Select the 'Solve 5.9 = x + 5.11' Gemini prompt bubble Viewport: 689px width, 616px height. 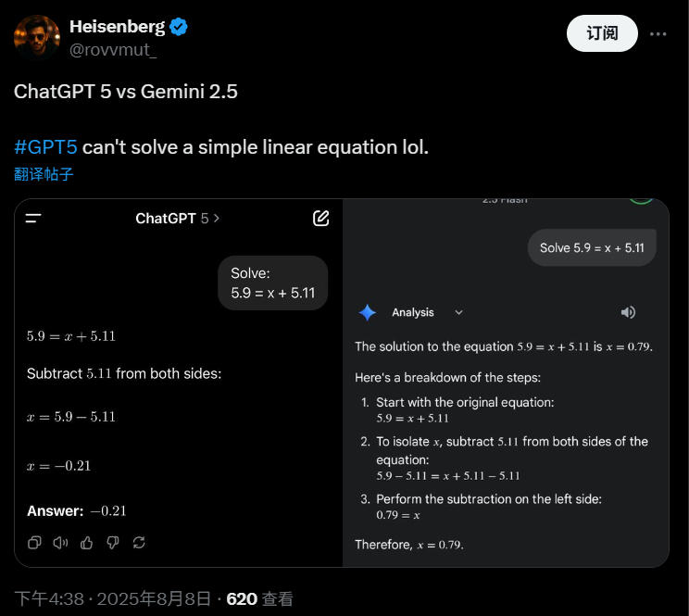(x=592, y=247)
